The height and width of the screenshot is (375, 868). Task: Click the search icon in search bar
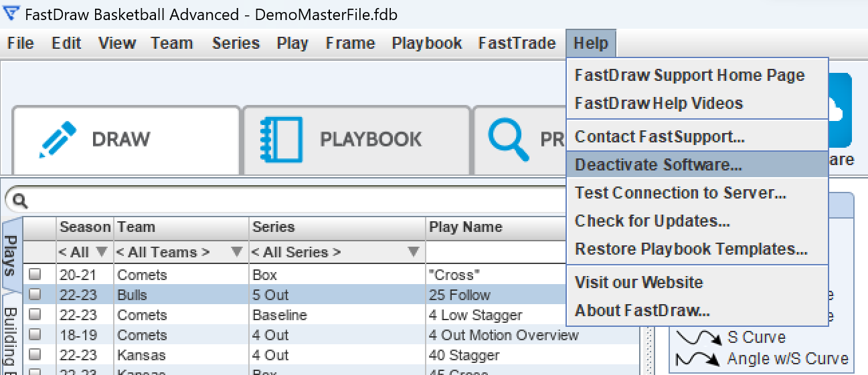point(20,201)
